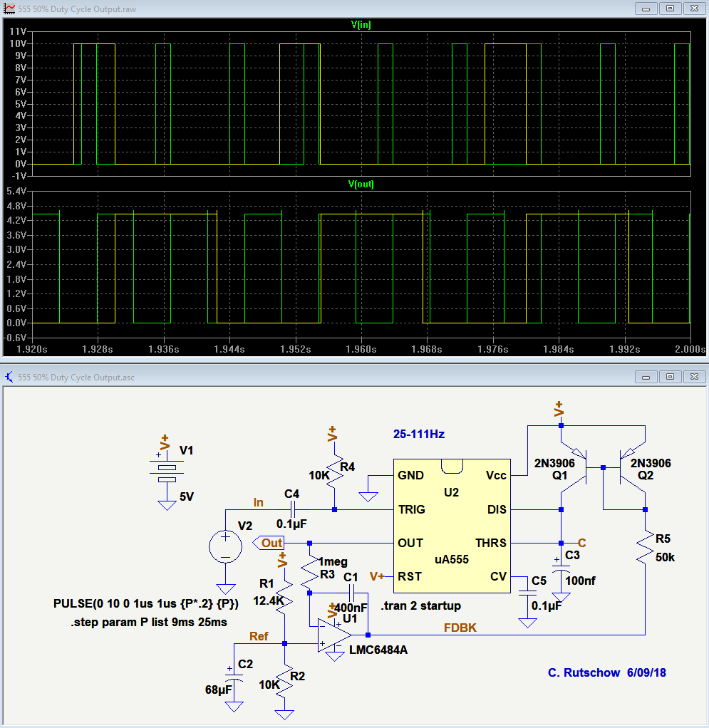Click the TRIG pin label on U2

(411, 509)
